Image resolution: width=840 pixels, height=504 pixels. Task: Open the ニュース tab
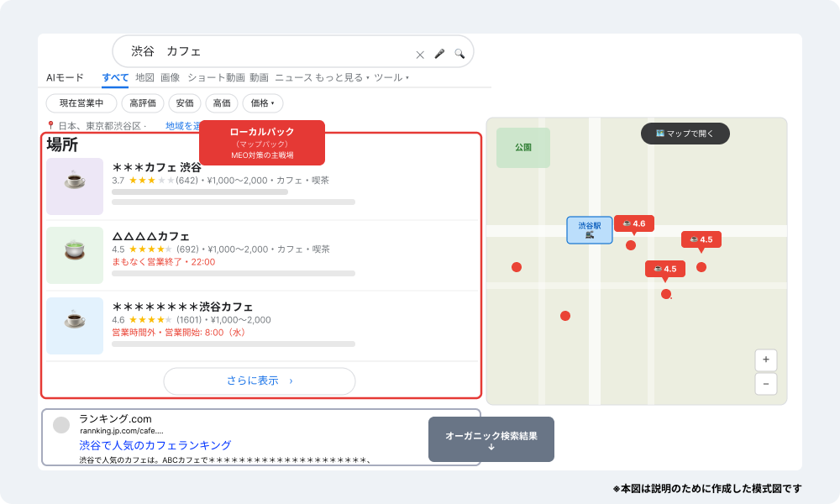pos(293,77)
